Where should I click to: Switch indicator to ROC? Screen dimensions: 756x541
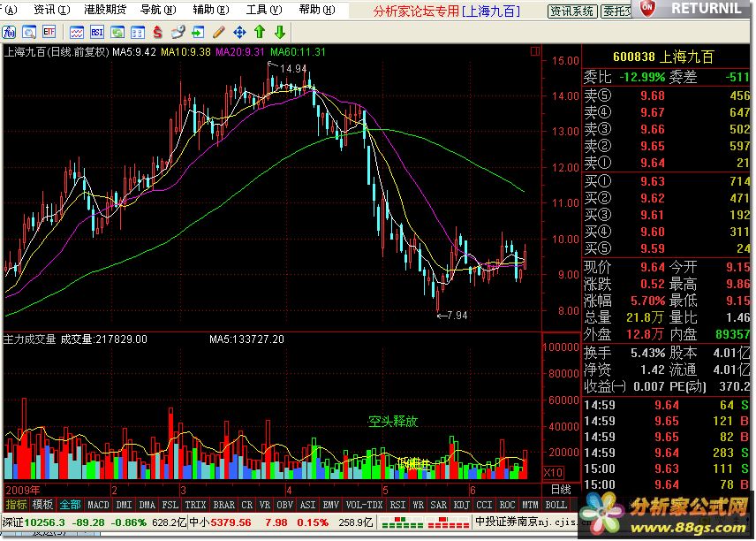[507, 505]
